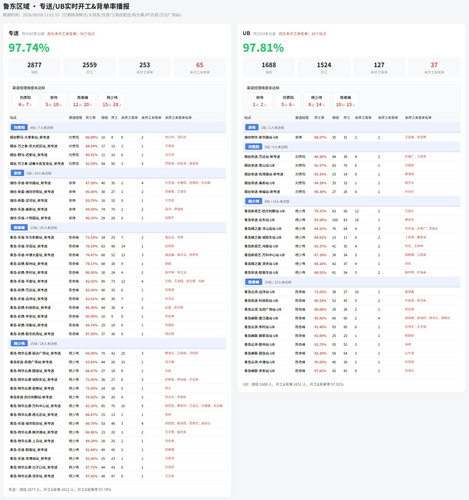Select the 127 summary card
This screenshot has height=500, width=469.
click(379, 67)
